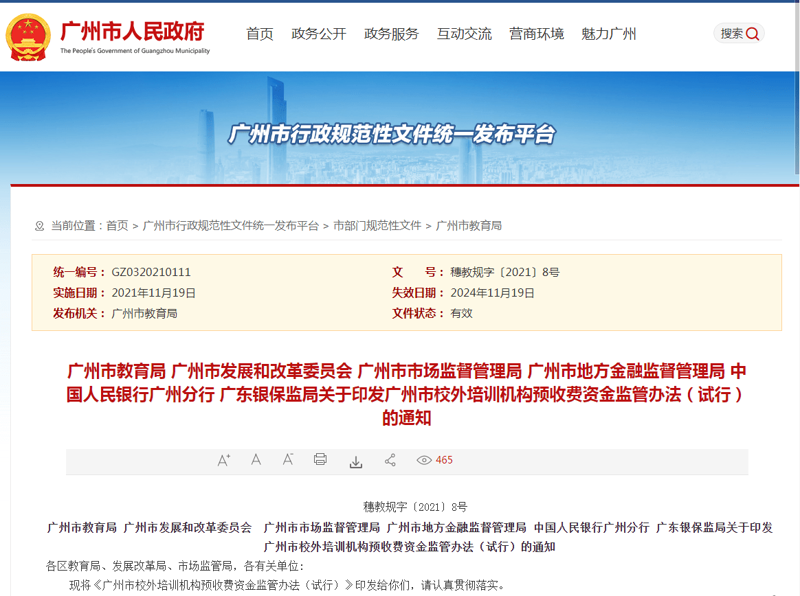This screenshot has height=596, width=800.
Task: Open the 互动交流 menu item
Action: 464,34
